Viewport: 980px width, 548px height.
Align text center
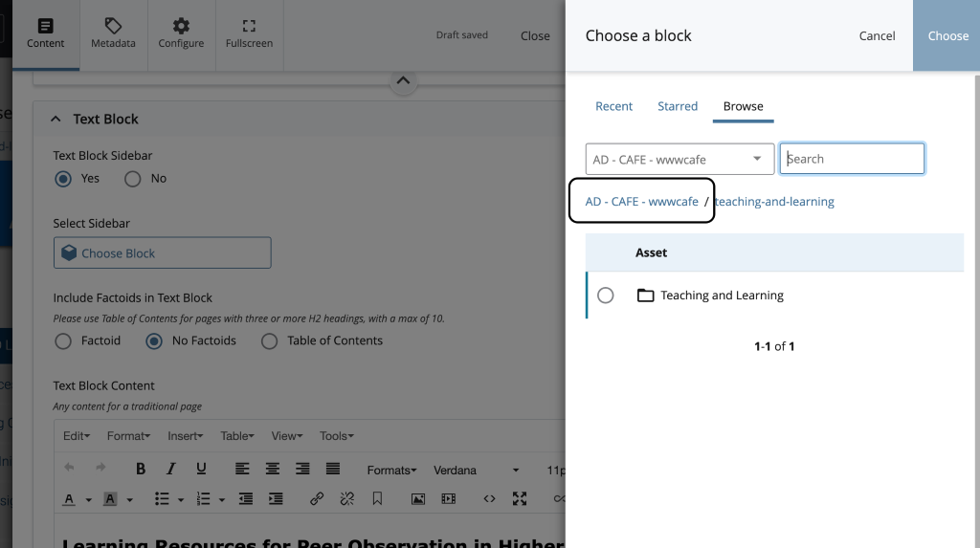(273, 469)
